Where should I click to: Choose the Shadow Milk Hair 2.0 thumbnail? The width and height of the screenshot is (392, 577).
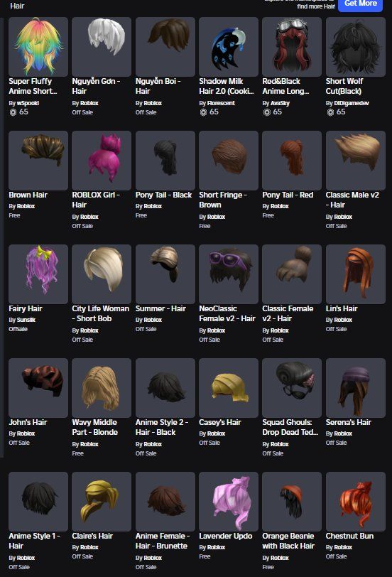229,47
